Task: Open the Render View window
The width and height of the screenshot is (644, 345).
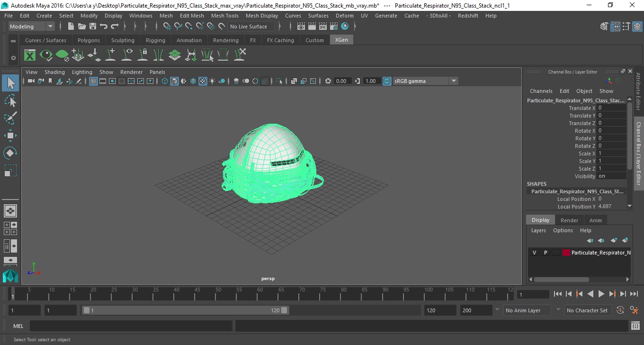Action: tap(301, 27)
